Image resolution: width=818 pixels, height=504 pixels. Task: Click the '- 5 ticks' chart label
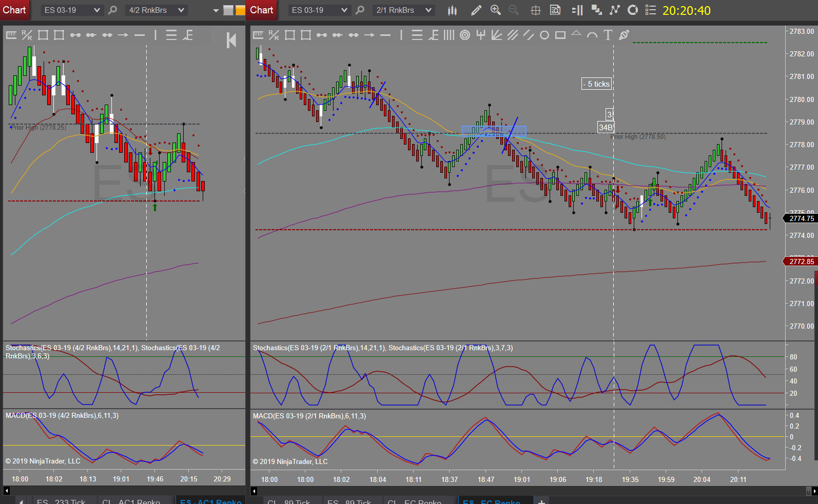[x=597, y=84]
